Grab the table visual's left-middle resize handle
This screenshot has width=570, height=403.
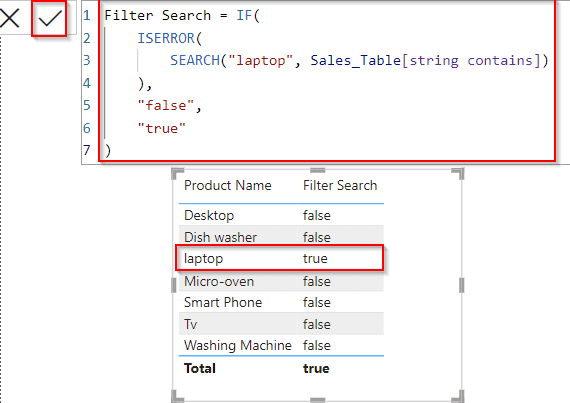pos(173,285)
